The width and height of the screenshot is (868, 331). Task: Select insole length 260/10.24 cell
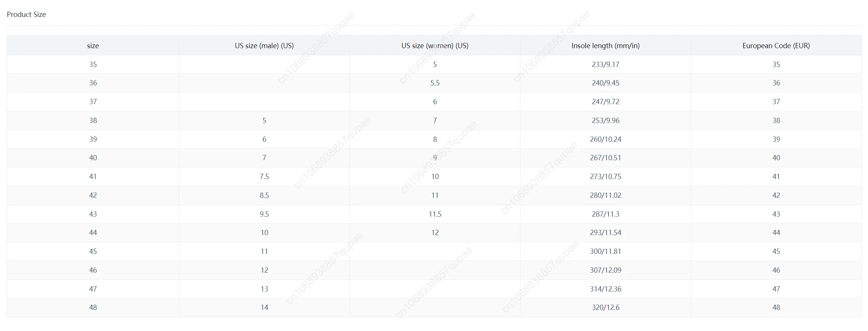coord(605,139)
